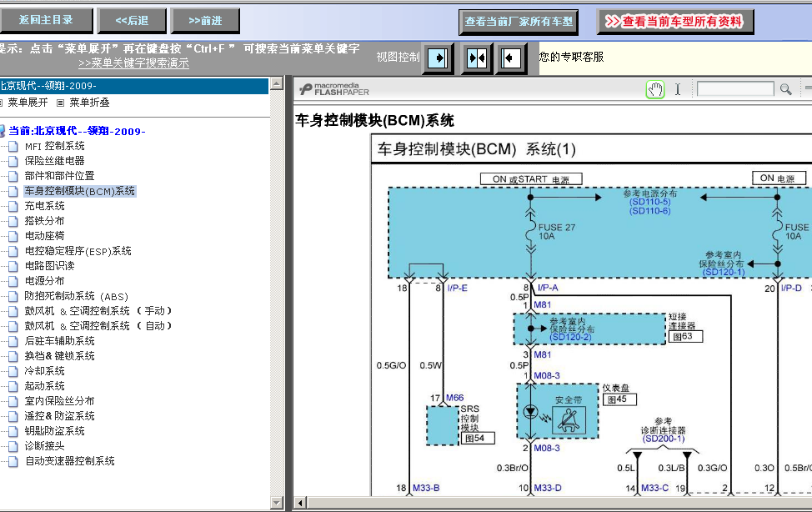
Task: Open the 充电系统 tree item
Action: 44,206
